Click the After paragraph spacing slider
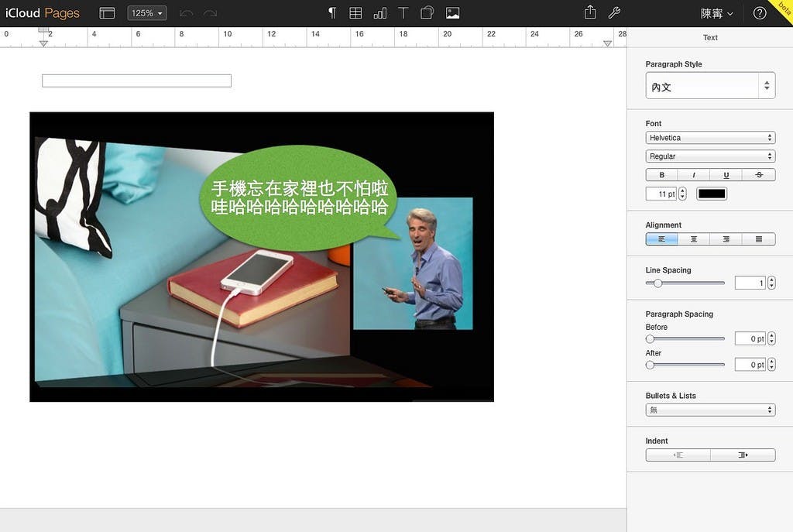Image resolution: width=793 pixels, height=532 pixels. [685, 365]
